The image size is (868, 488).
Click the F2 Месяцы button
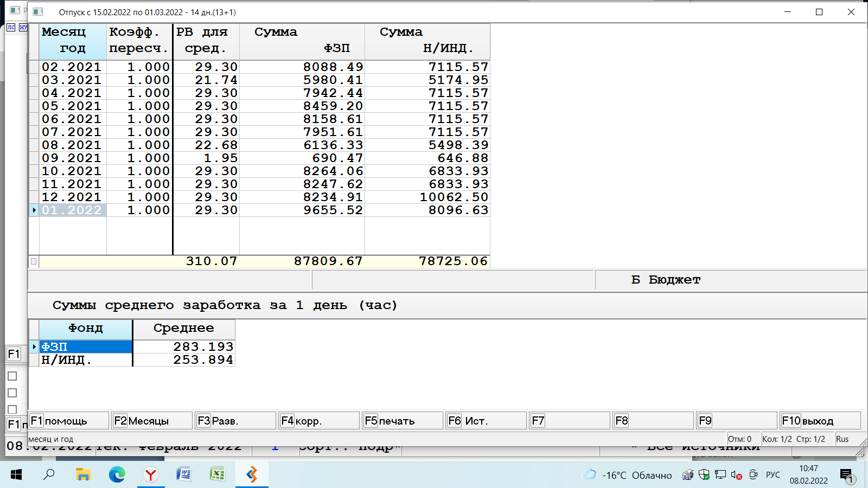[152, 421]
